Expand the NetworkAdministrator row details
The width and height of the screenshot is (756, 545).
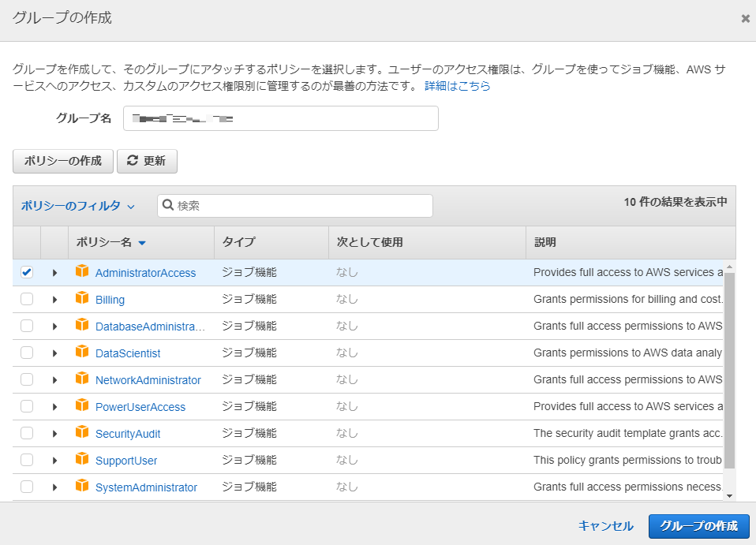click(x=54, y=380)
